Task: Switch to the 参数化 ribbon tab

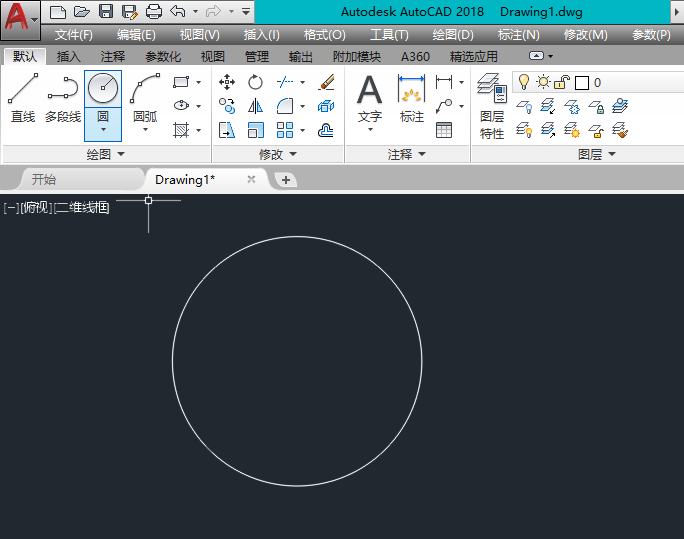Action: click(x=163, y=56)
